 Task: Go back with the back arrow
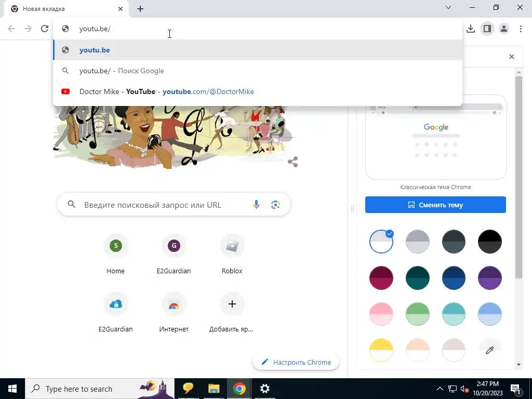tap(11, 29)
